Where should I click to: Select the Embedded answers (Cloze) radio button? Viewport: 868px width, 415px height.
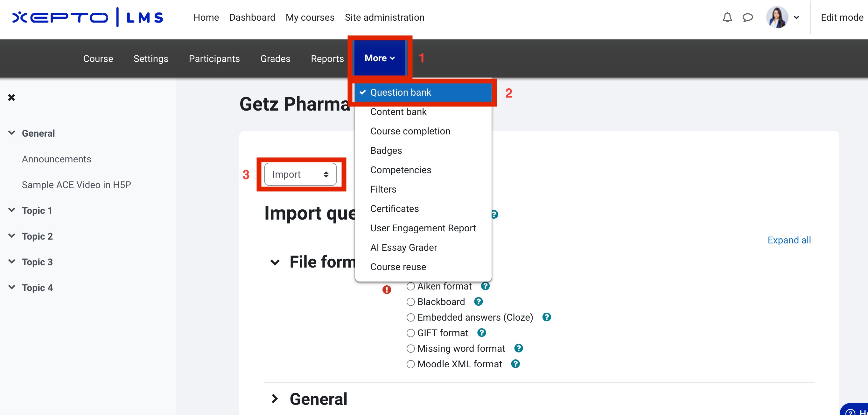(x=410, y=317)
